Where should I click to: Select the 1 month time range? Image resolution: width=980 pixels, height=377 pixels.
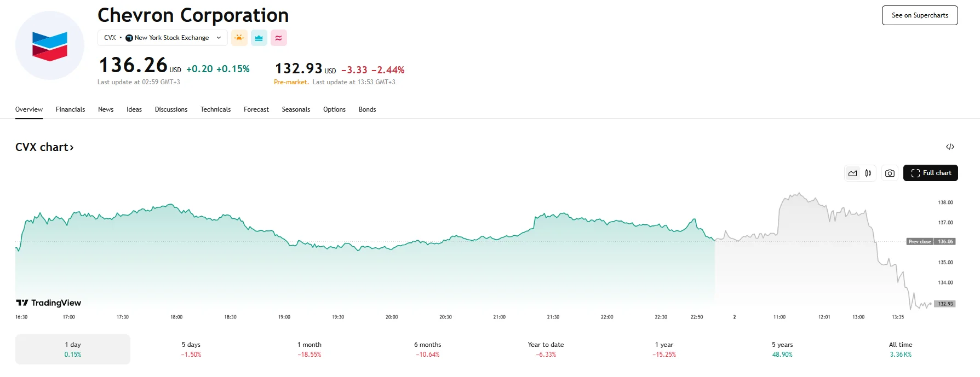pos(310,349)
